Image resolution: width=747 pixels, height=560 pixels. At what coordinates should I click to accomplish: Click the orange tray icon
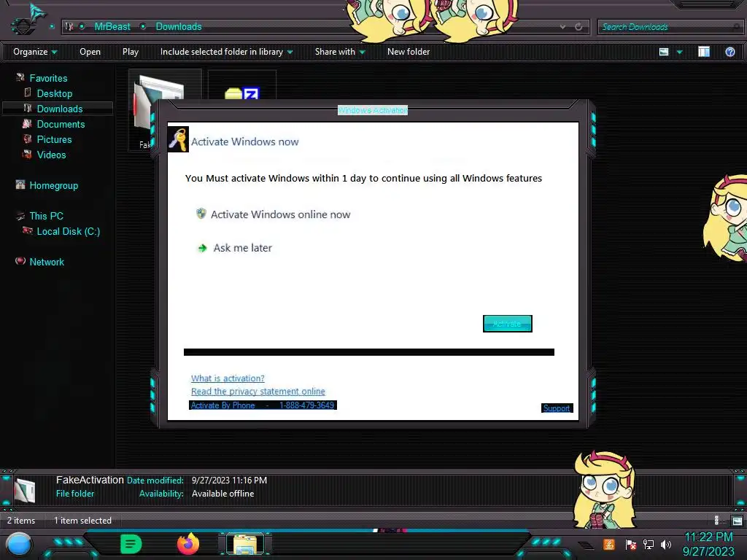pos(609,544)
